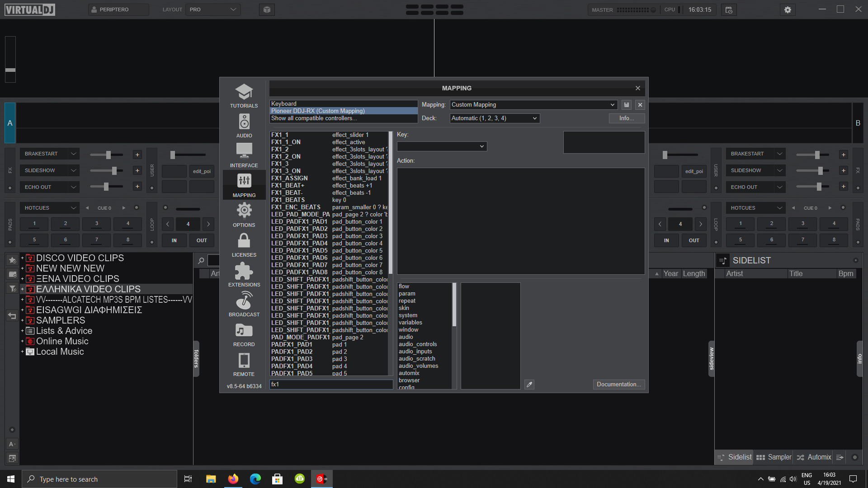The height and width of the screenshot is (488, 868).
Task: Open the Broadcast settings section
Action: coord(244,305)
